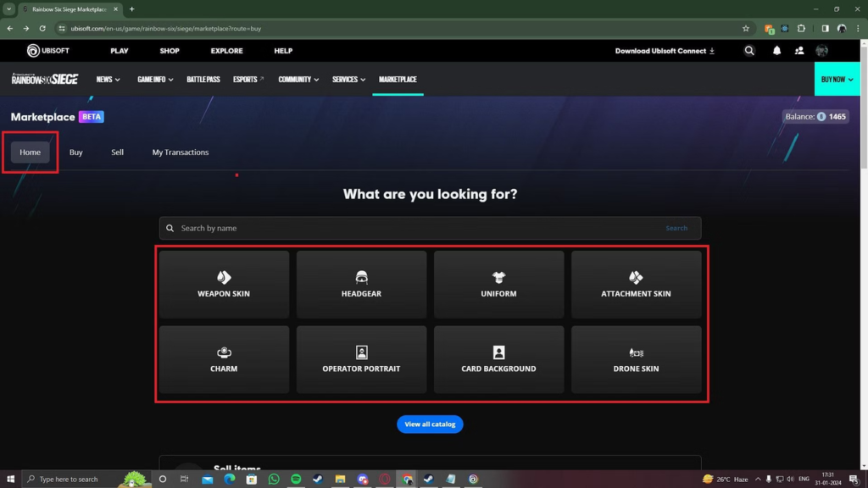This screenshot has width=868, height=488.
Task: Open the Spotify icon in the taskbar
Action: [x=296, y=479]
